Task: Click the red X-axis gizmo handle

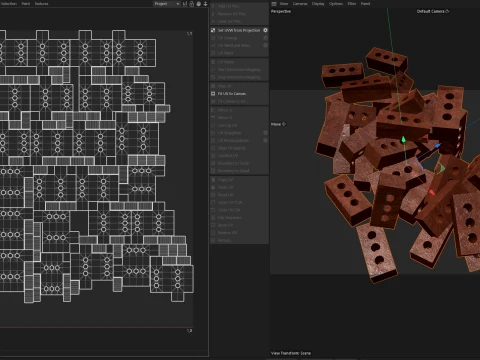Action: tap(432, 192)
